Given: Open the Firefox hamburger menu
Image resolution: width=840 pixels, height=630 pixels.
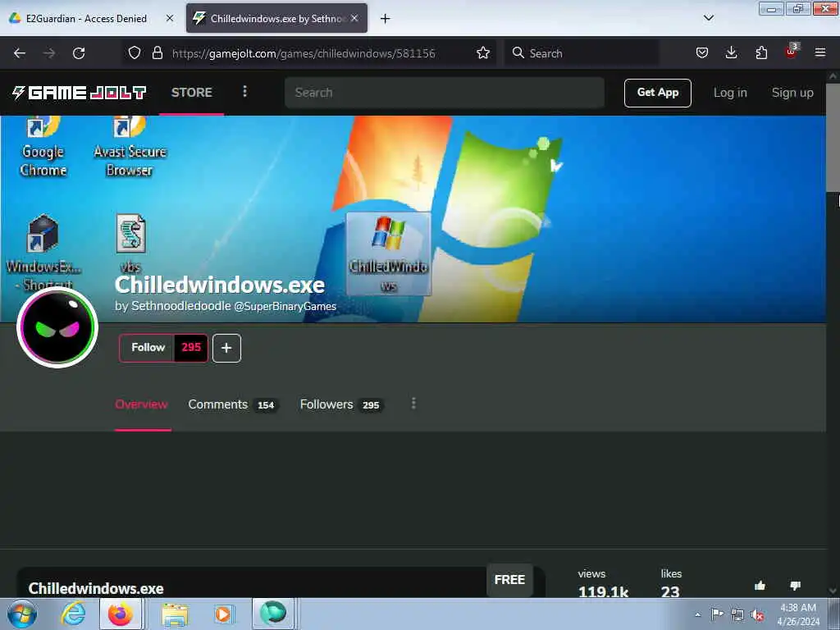Looking at the screenshot, I should [x=819, y=52].
